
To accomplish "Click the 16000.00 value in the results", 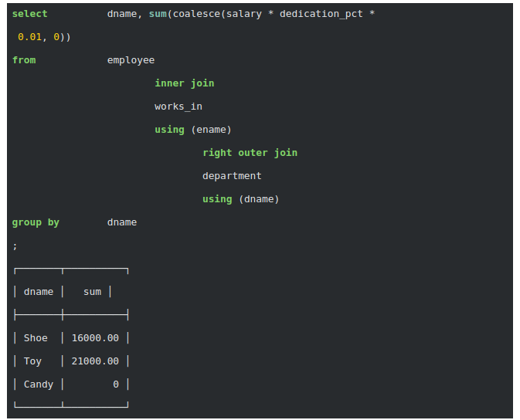I will click(x=95, y=338).
